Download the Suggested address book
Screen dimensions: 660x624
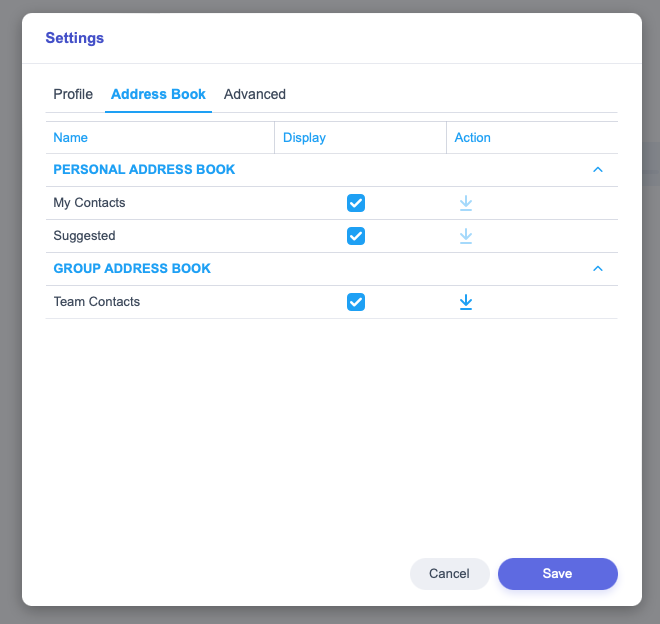click(x=466, y=236)
